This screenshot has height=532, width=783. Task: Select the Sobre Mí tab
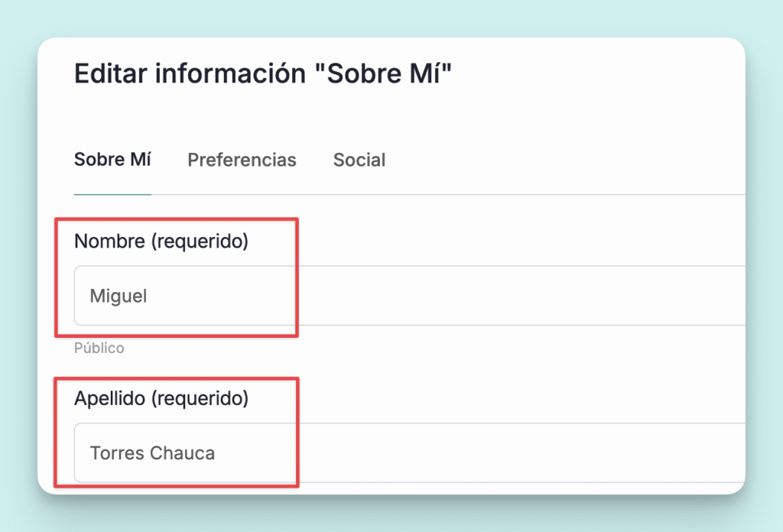pyautogui.click(x=112, y=161)
